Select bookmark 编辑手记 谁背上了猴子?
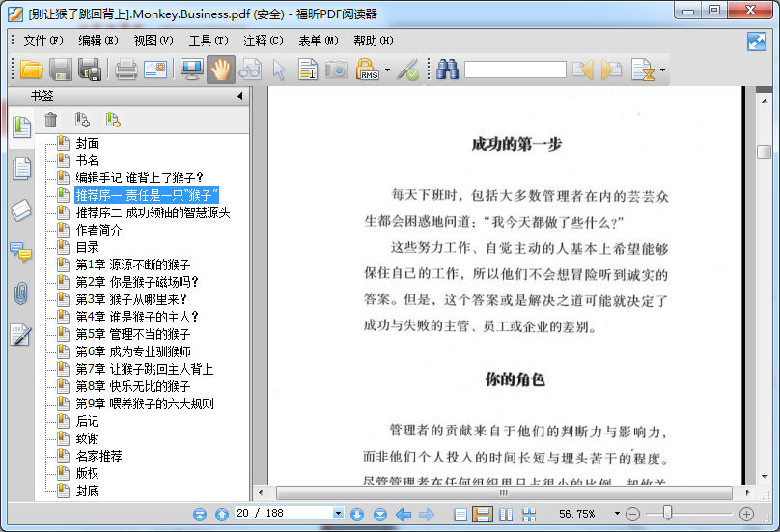 pos(140,178)
